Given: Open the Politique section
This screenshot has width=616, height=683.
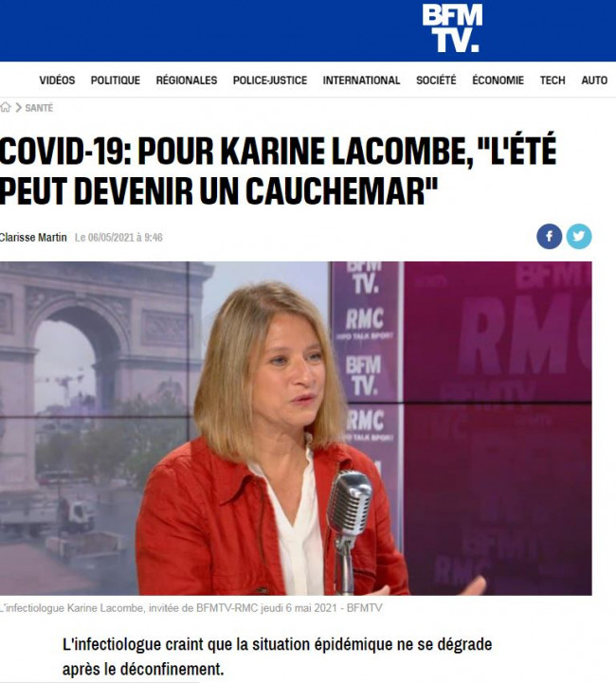Looking at the screenshot, I should 116,81.
